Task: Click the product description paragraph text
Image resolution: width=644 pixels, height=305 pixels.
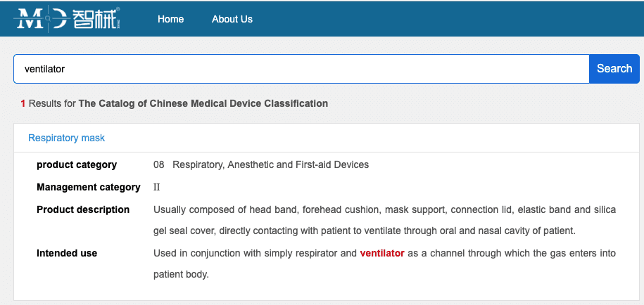Action: point(384,221)
